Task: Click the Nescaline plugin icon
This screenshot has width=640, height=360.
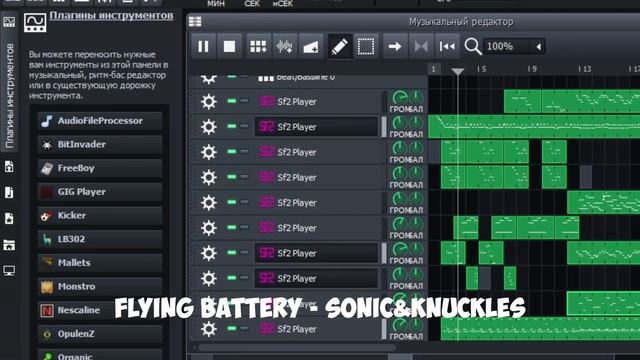Action: coord(47,311)
